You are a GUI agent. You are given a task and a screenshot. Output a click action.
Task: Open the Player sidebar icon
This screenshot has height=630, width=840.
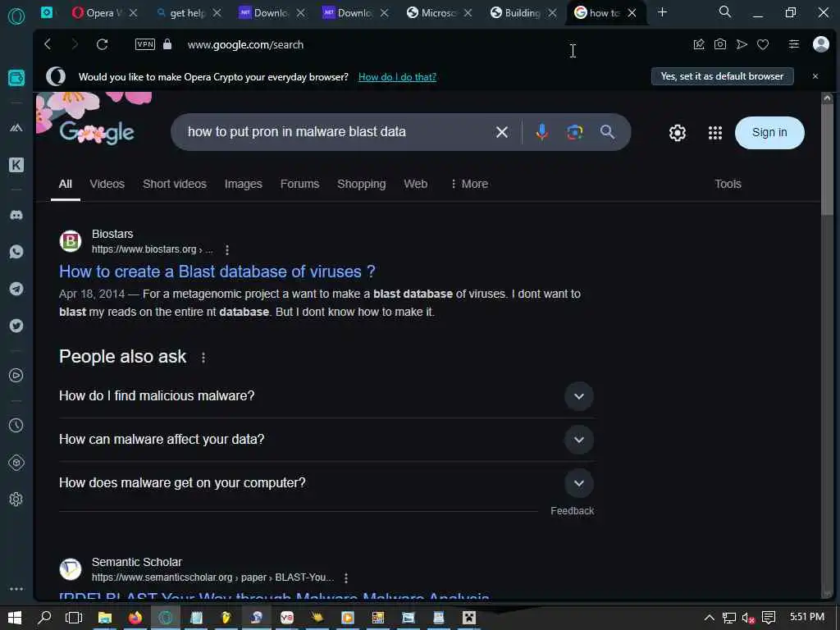pos(16,376)
